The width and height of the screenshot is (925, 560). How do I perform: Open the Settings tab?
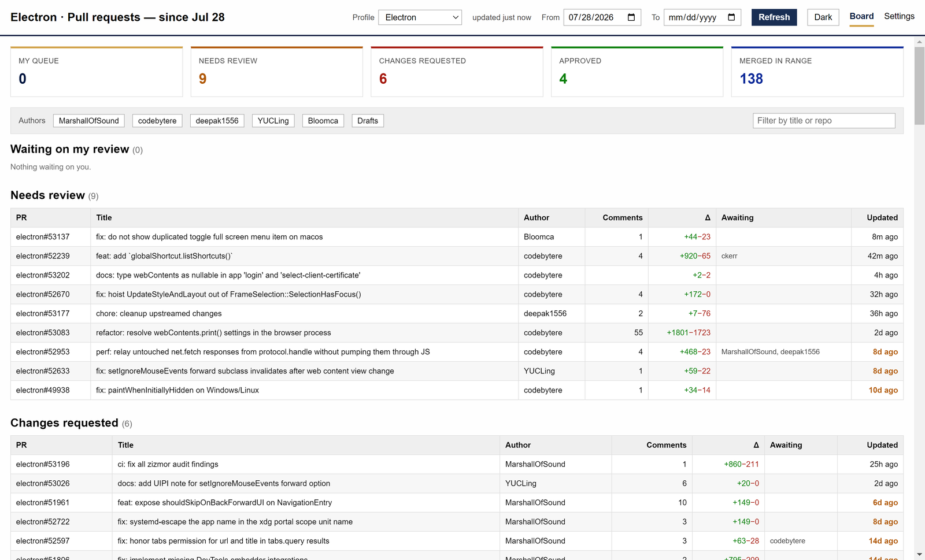tap(899, 16)
